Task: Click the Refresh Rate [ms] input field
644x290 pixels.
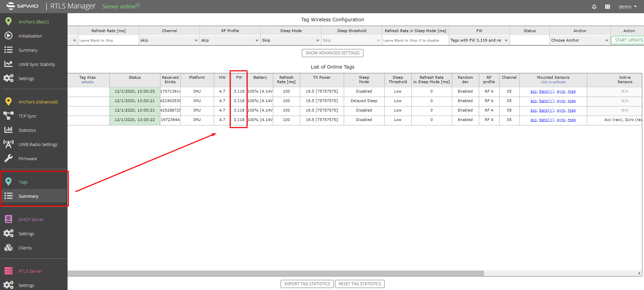Action: click(108, 40)
